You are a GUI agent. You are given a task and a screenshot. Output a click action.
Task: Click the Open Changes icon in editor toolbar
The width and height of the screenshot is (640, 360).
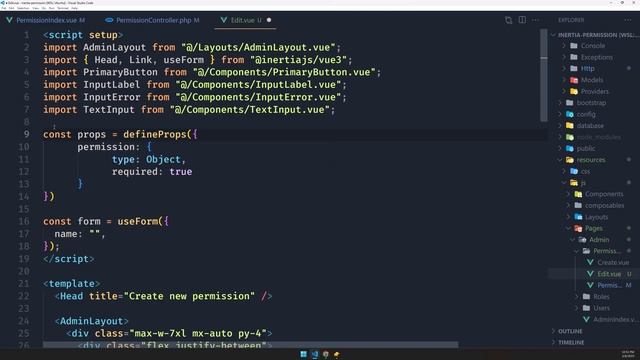pos(508,20)
